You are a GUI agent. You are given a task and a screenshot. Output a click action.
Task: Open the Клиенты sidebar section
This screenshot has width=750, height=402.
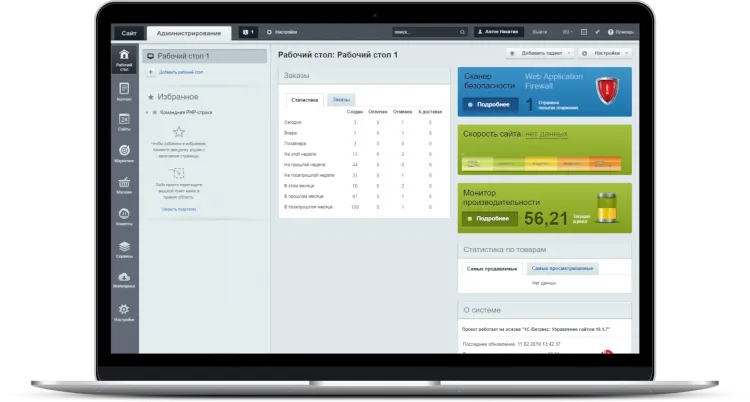[x=124, y=216]
